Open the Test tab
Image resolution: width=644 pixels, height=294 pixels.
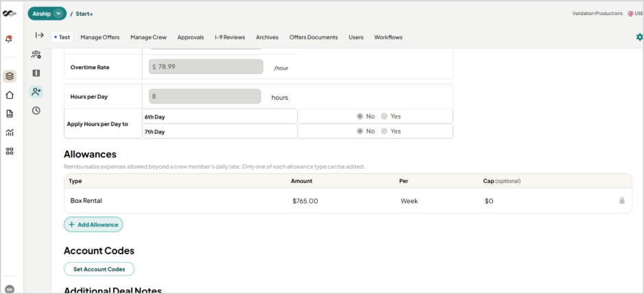62,37
